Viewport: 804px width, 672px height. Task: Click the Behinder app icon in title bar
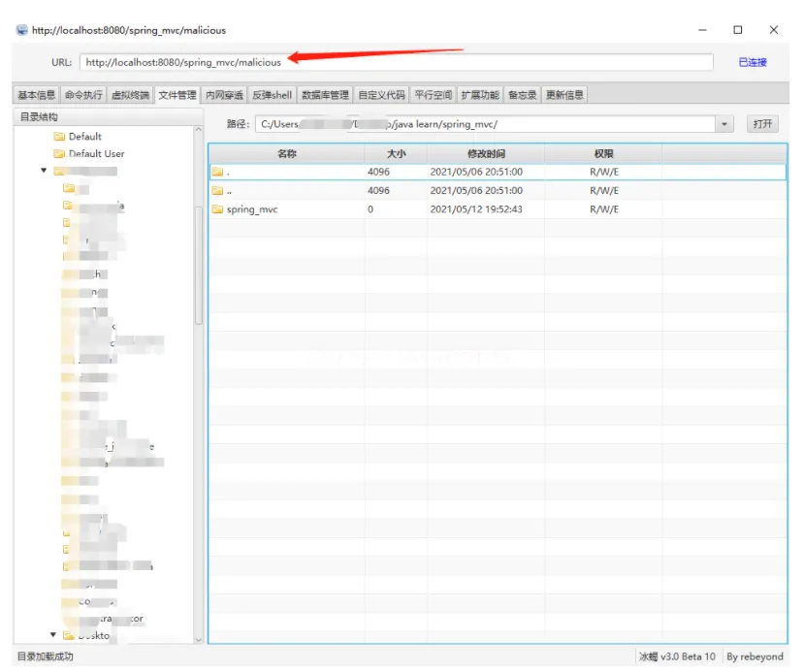coord(21,30)
